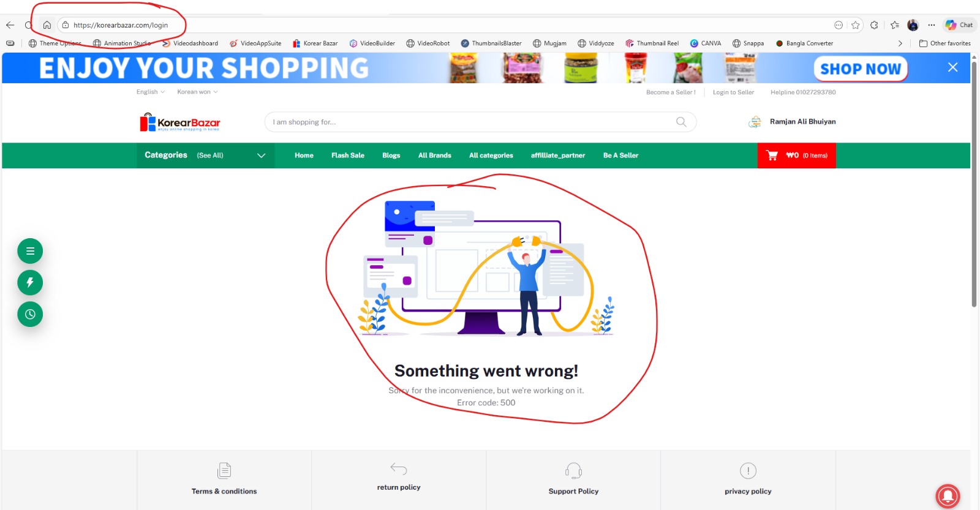This screenshot has height=510, width=980.
Task: Expand the English language dropdown
Action: (x=150, y=92)
